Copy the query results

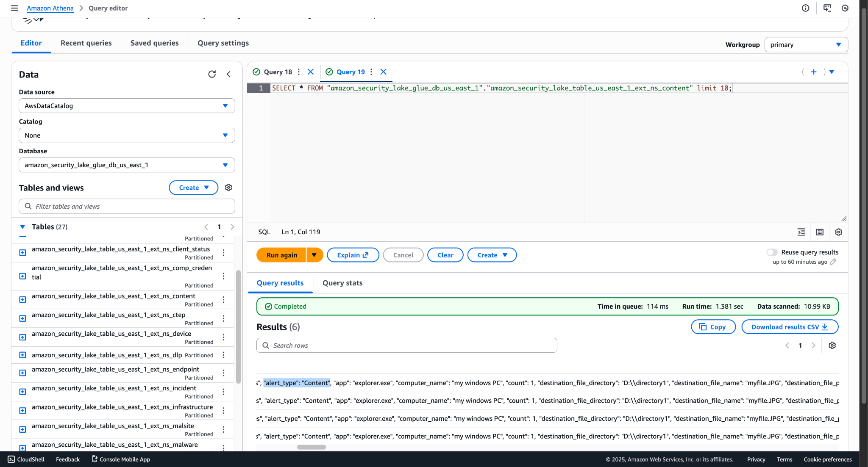tap(713, 327)
